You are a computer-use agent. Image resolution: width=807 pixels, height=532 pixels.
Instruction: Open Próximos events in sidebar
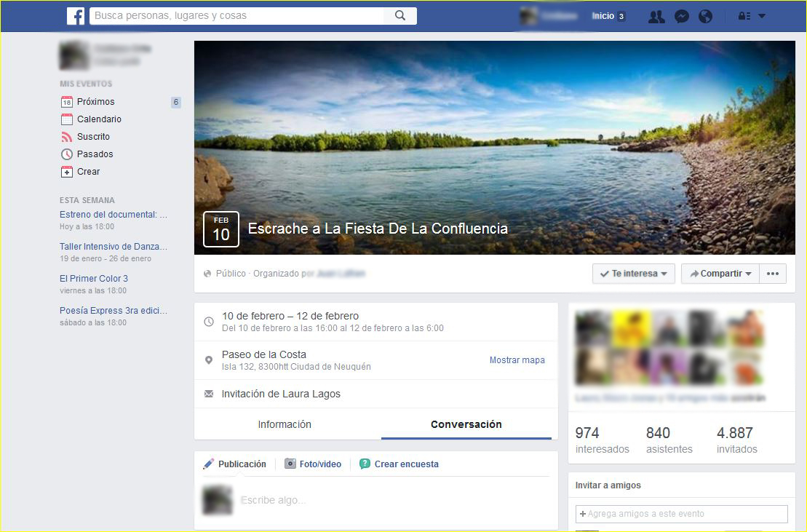coord(95,102)
